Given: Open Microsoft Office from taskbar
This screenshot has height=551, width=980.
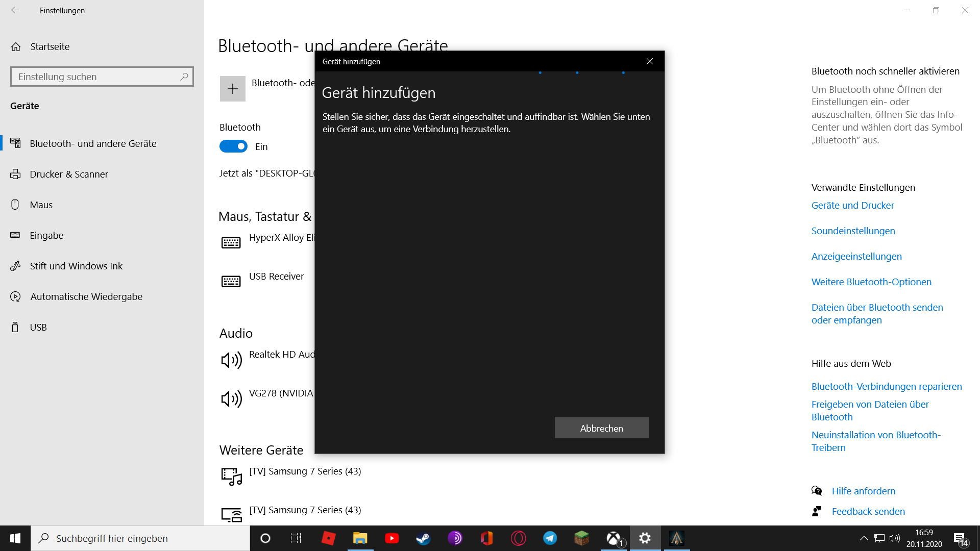Looking at the screenshot, I should coord(486,538).
